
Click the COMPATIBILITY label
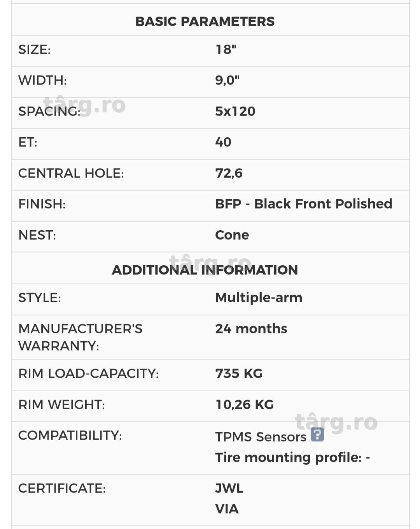tap(70, 435)
